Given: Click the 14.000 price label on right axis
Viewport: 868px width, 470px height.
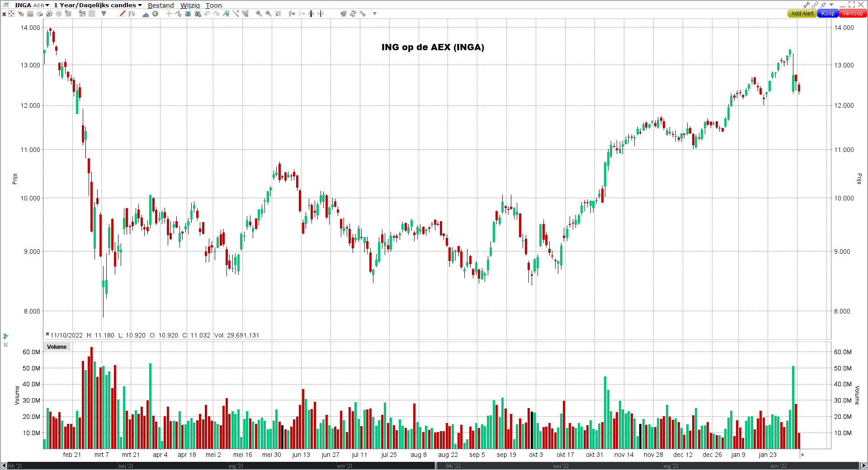Looking at the screenshot, I should point(844,28).
